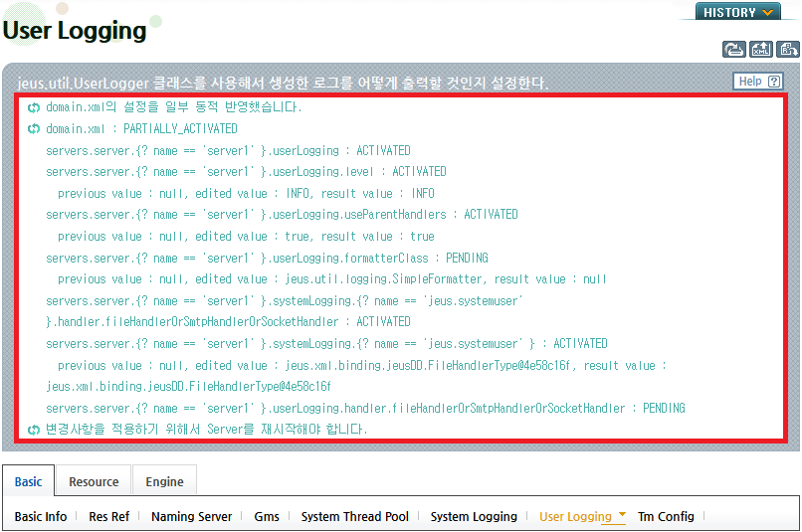
Task: Switch to the Resource tab
Action: click(94, 481)
